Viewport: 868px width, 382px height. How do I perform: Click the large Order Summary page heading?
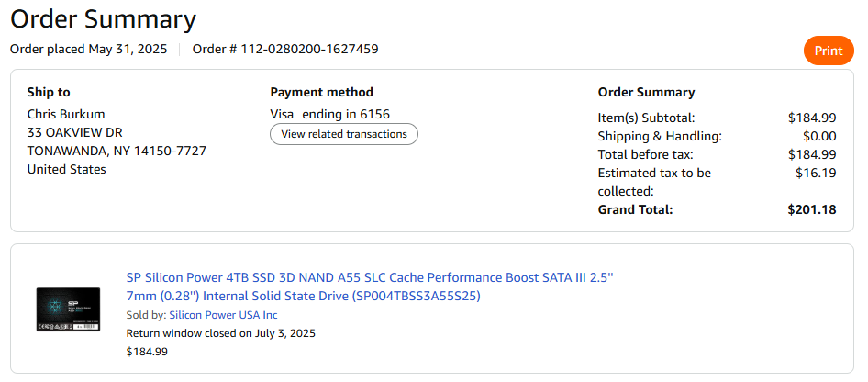point(103,19)
